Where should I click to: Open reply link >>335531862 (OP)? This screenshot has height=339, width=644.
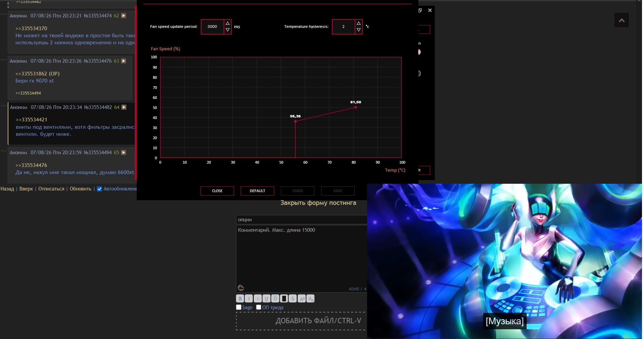(38, 74)
